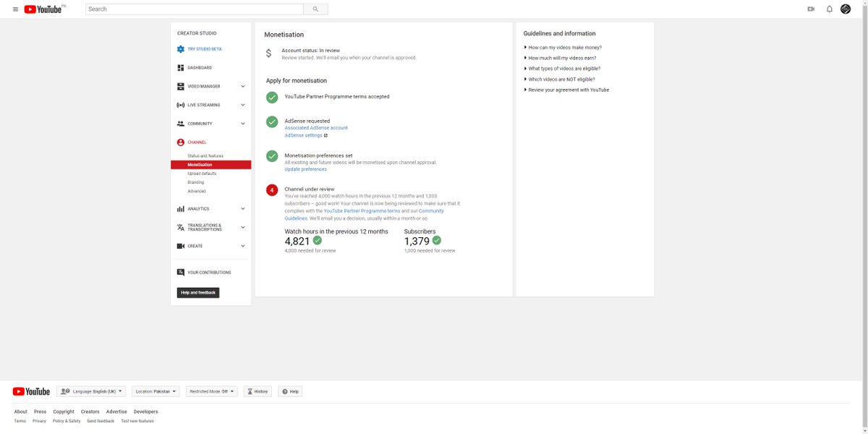Image resolution: width=868 pixels, height=434 pixels.
Task: Open the Language: English (UK) dropdown
Action: pos(91,391)
